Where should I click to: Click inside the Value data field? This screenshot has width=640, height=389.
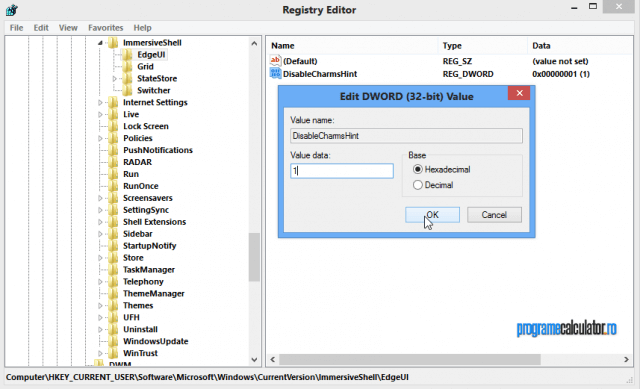(x=342, y=171)
